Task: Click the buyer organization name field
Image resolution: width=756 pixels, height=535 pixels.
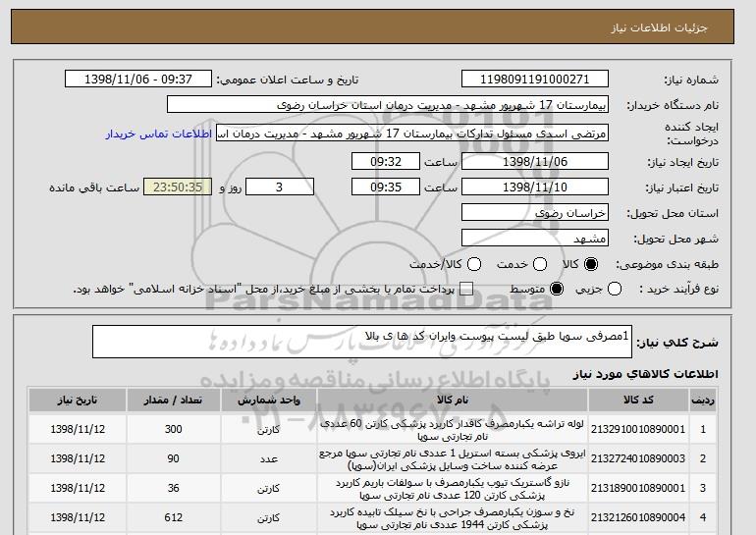Action: [x=388, y=105]
